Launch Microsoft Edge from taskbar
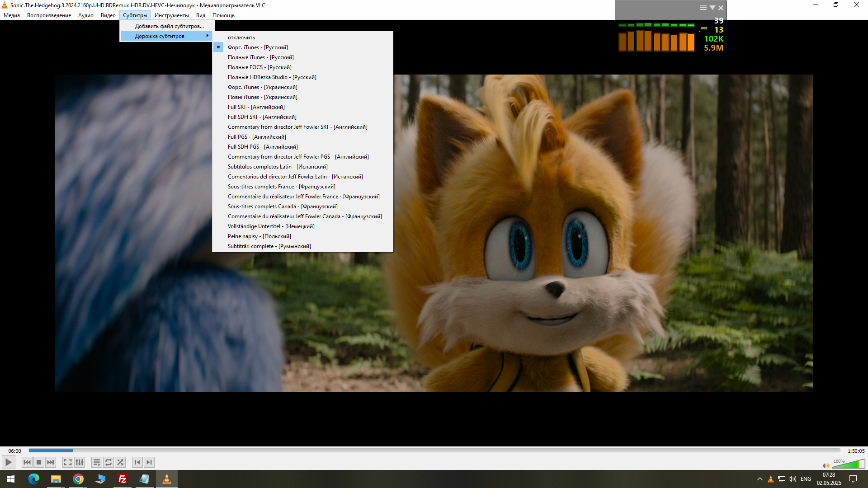The width and height of the screenshot is (868, 488). coord(34,479)
